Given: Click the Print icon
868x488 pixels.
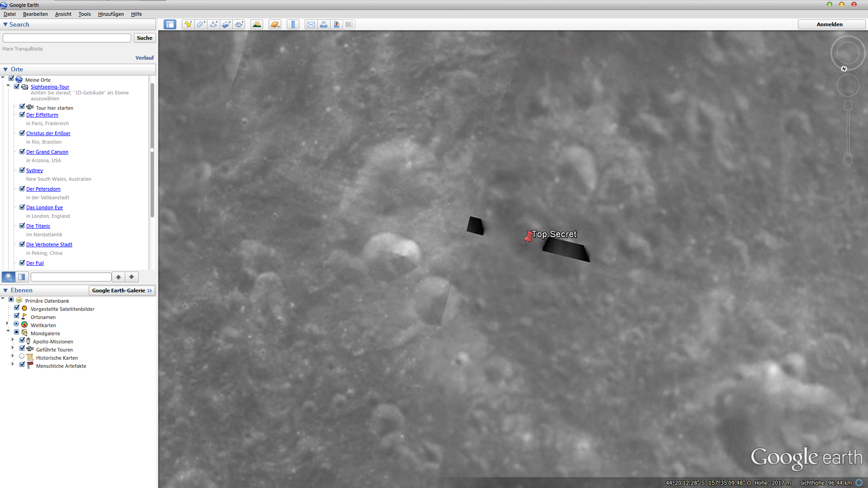Looking at the screenshot, I should (324, 24).
